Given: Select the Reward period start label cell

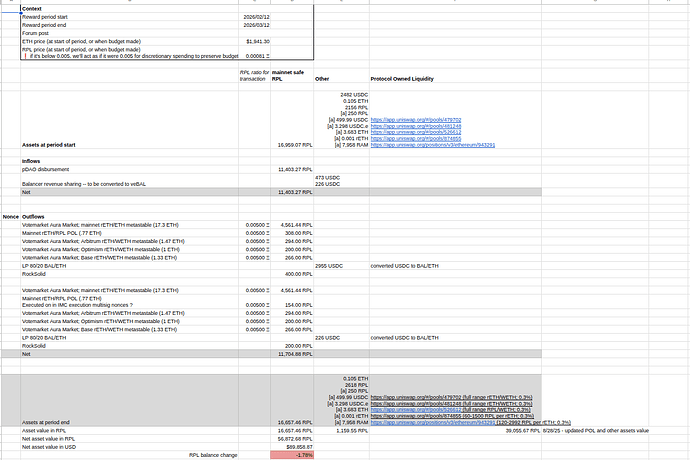Looking at the screenshot, I should pyautogui.click(x=129, y=17).
